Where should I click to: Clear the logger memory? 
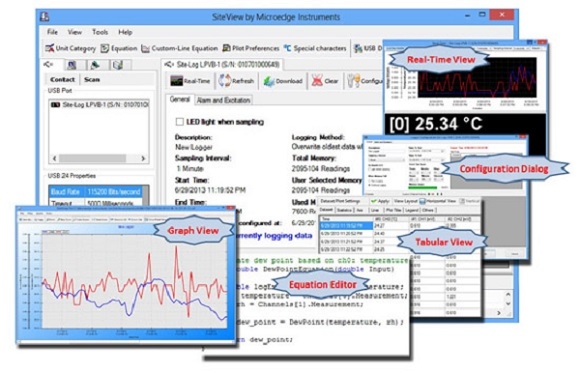coord(325,81)
